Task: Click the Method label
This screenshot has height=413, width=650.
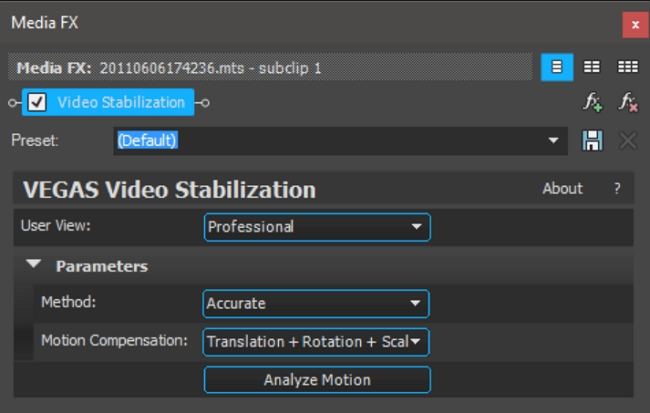Action: tap(68, 302)
